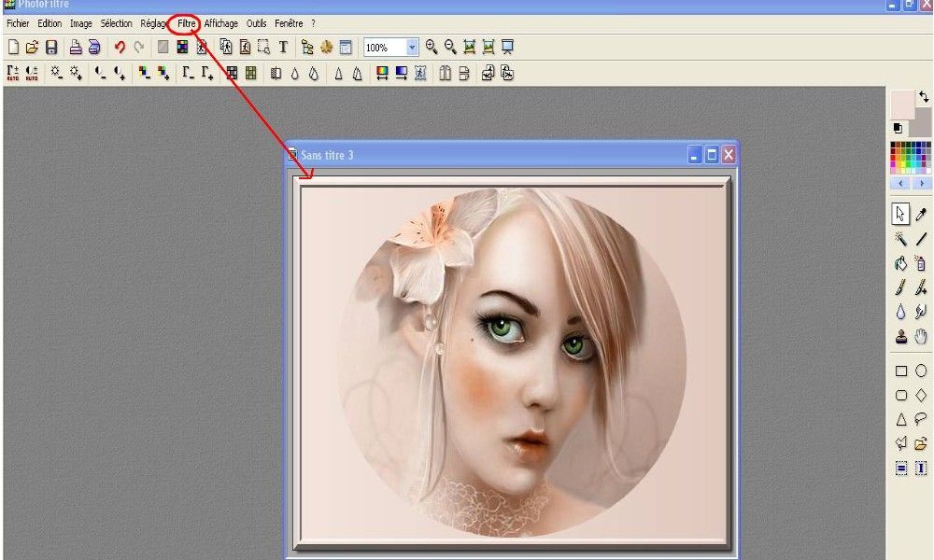The height and width of the screenshot is (560, 934).
Task: Decrease contrast with half-circle minus icon
Action: [101, 73]
